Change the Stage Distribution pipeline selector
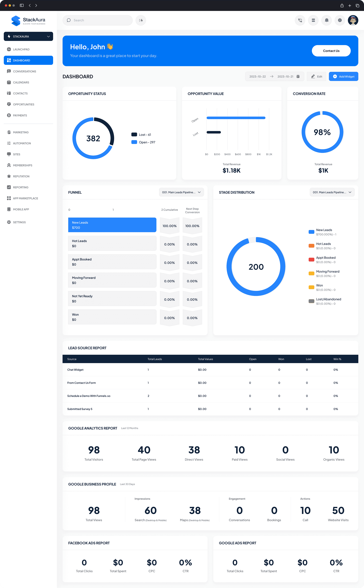The image size is (364, 588). [332, 192]
